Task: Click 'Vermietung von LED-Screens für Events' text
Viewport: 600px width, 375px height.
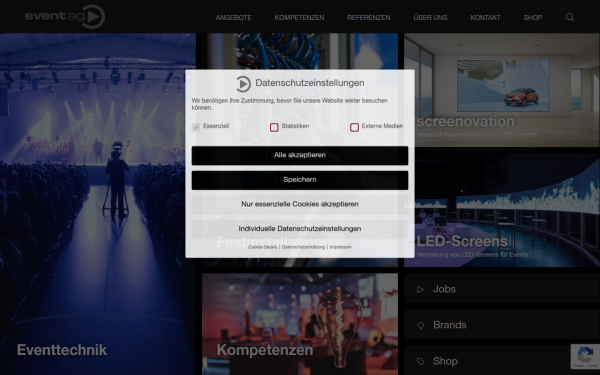Action: click(x=472, y=254)
